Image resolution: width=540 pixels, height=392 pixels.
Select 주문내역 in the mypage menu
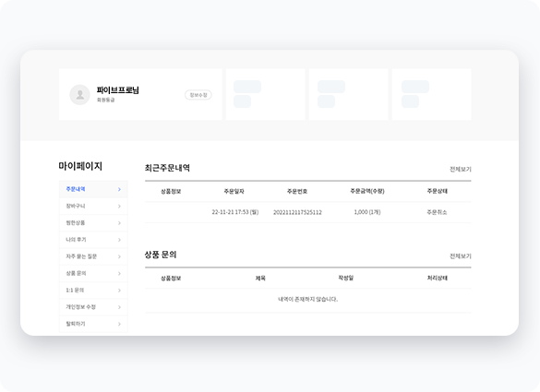coord(93,189)
